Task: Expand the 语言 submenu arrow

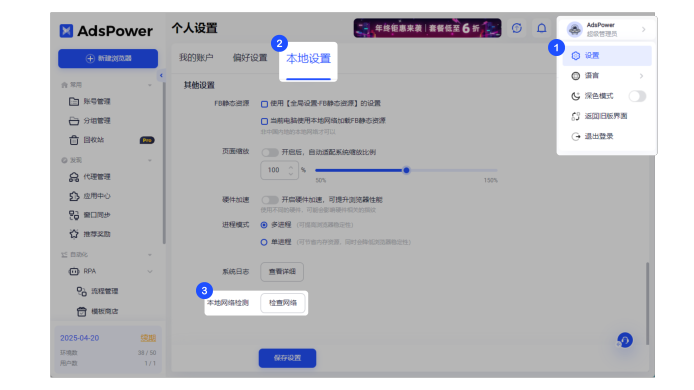Action: [641, 76]
